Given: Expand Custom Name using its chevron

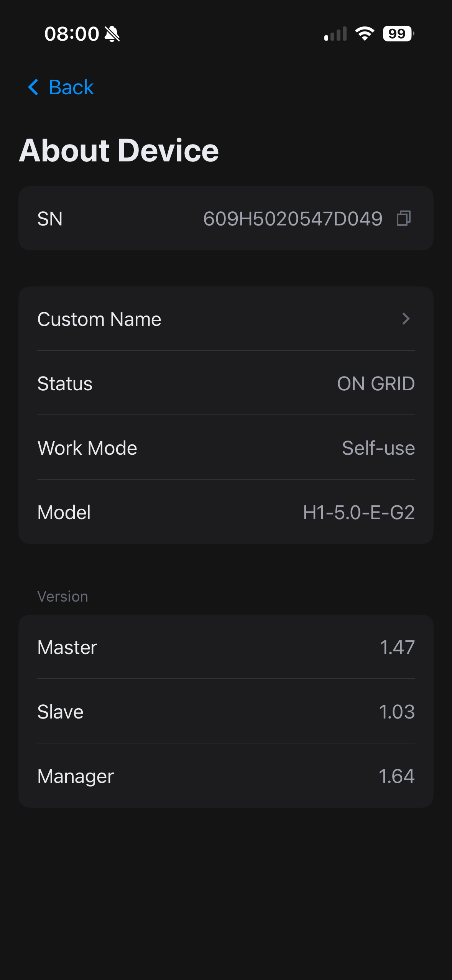Looking at the screenshot, I should pyautogui.click(x=406, y=319).
